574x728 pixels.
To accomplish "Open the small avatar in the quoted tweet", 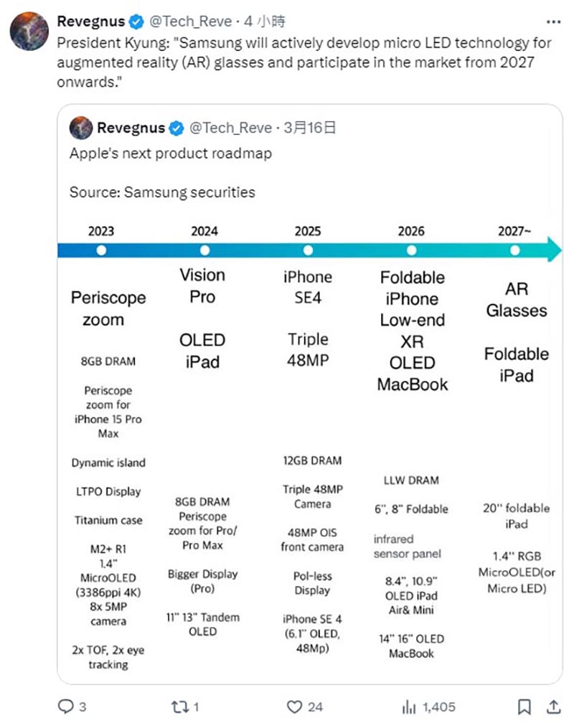I will tap(81, 128).
